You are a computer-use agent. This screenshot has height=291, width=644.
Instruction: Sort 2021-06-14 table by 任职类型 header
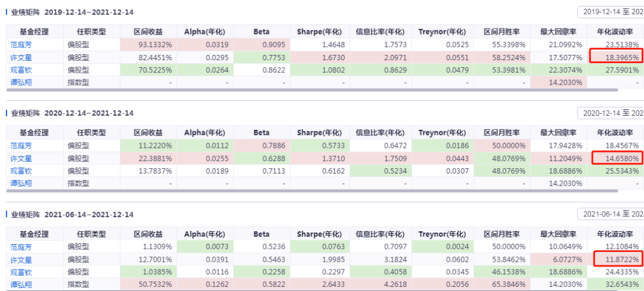point(92,234)
